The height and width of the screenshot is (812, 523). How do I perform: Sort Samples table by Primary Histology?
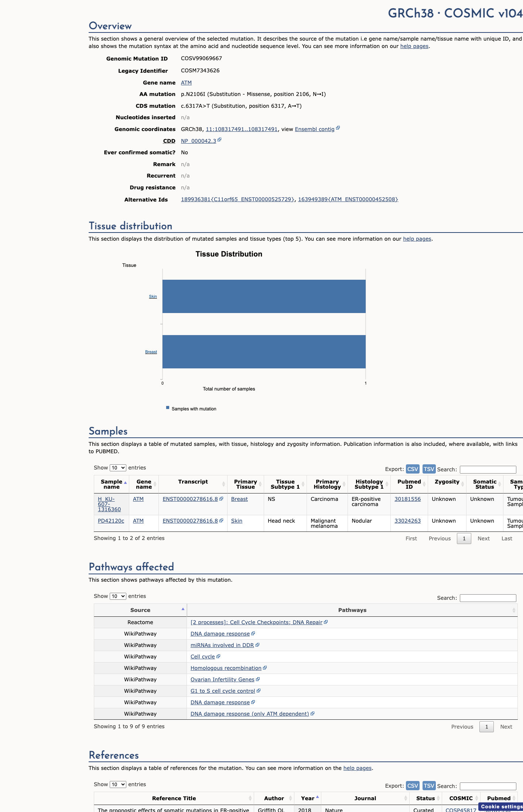coord(327,484)
